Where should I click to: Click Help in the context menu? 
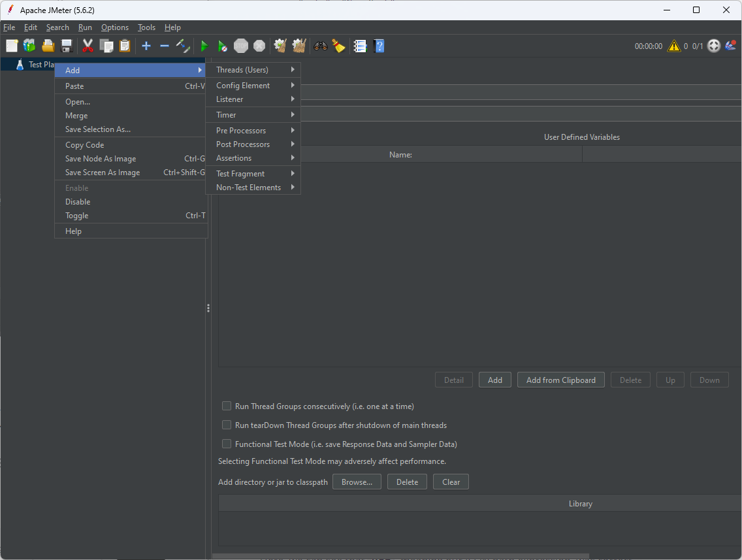[x=131, y=231]
